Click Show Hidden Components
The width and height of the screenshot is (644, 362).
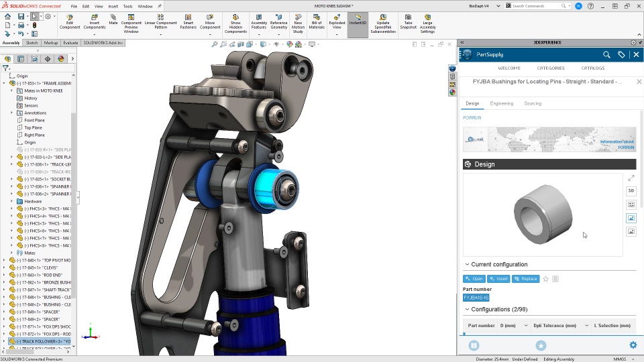235,24
